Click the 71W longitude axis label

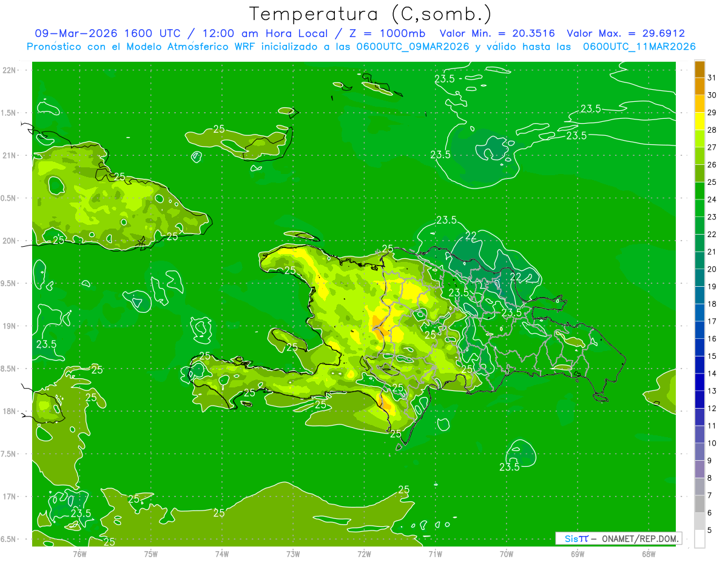(435, 554)
